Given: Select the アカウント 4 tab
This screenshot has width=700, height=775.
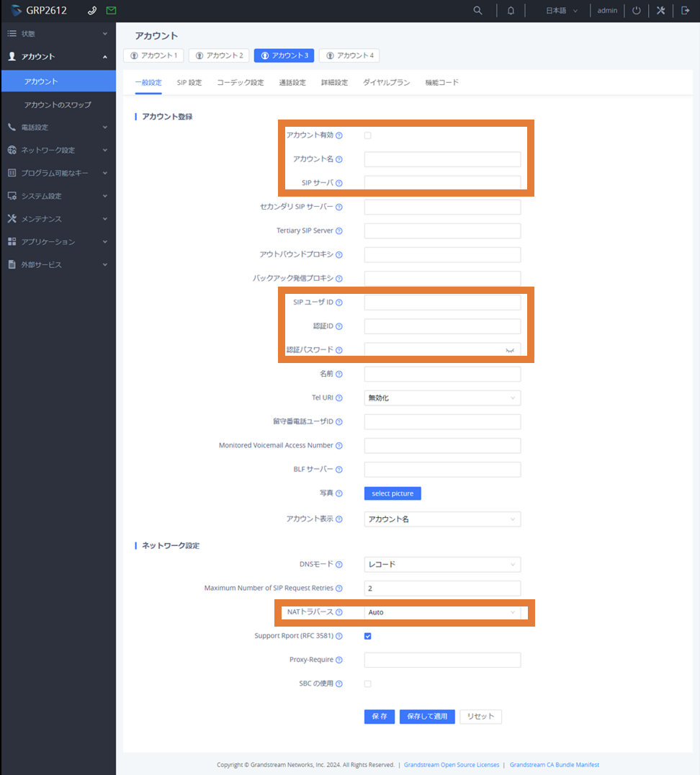Looking at the screenshot, I should coord(349,55).
